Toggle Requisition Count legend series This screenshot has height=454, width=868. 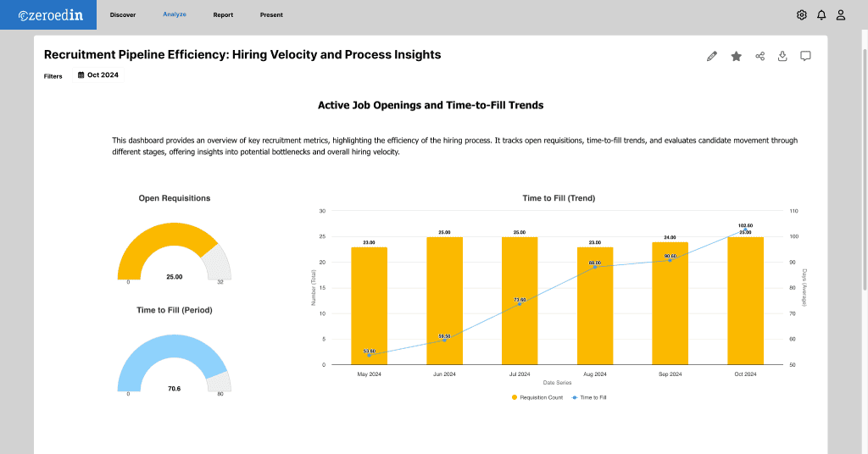pyautogui.click(x=537, y=396)
